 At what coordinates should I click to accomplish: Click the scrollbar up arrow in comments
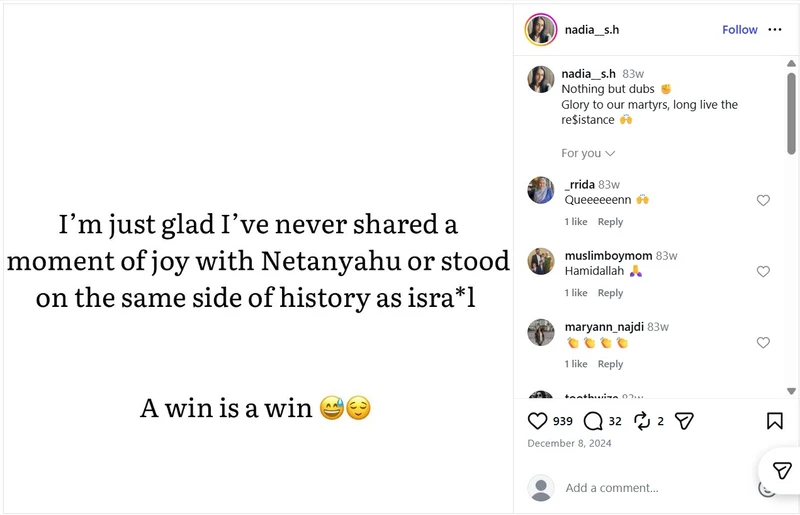point(791,63)
